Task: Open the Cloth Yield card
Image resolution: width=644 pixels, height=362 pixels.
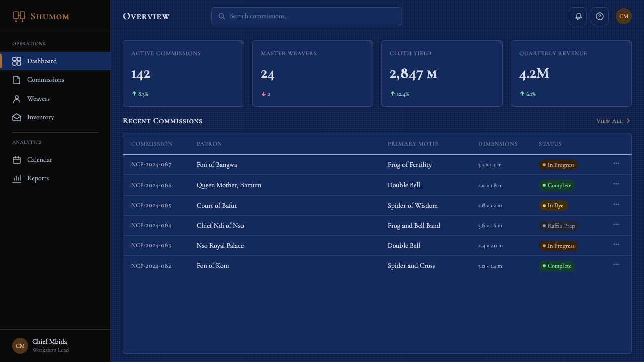Action: tap(442, 73)
